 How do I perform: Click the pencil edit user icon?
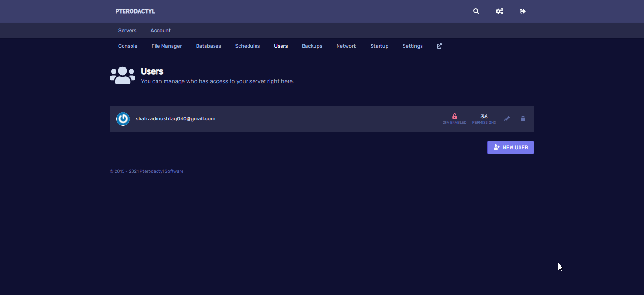pyautogui.click(x=507, y=119)
